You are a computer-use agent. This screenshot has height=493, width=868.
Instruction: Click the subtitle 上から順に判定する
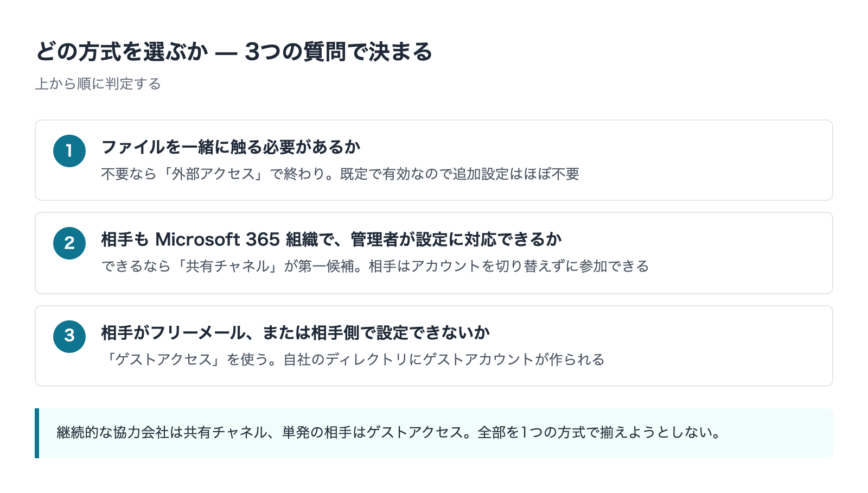click(98, 84)
